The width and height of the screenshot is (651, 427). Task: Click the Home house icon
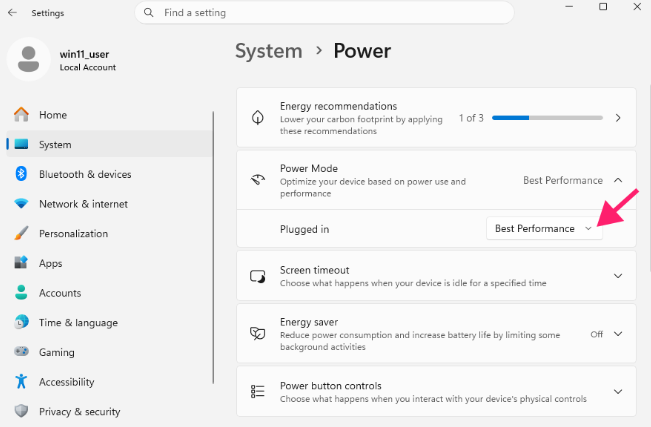[x=21, y=115]
